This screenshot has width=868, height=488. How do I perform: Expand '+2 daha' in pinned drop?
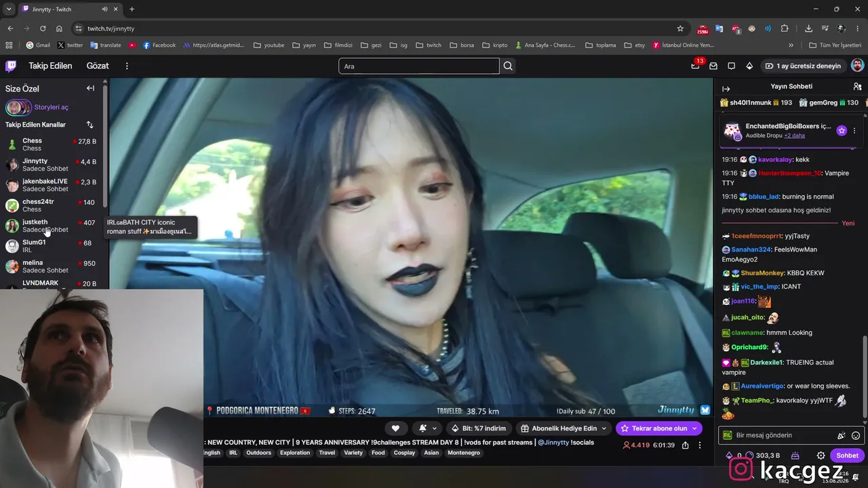[794, 136]
